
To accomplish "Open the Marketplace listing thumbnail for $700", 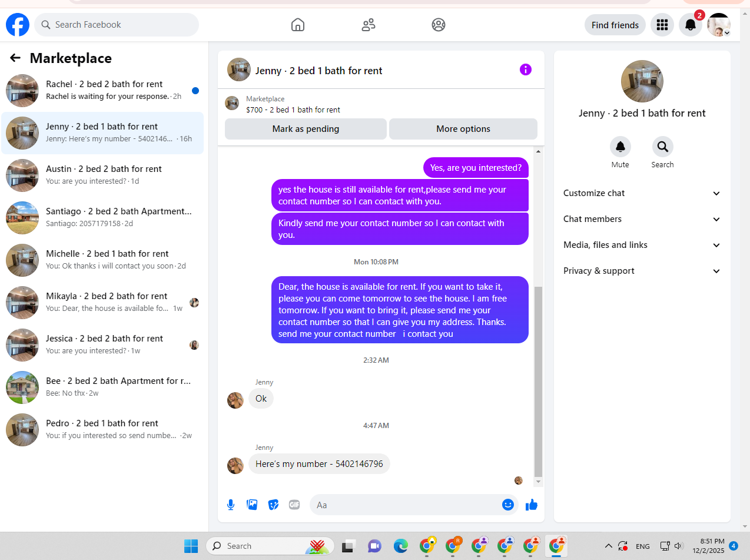I will [232, 103].
